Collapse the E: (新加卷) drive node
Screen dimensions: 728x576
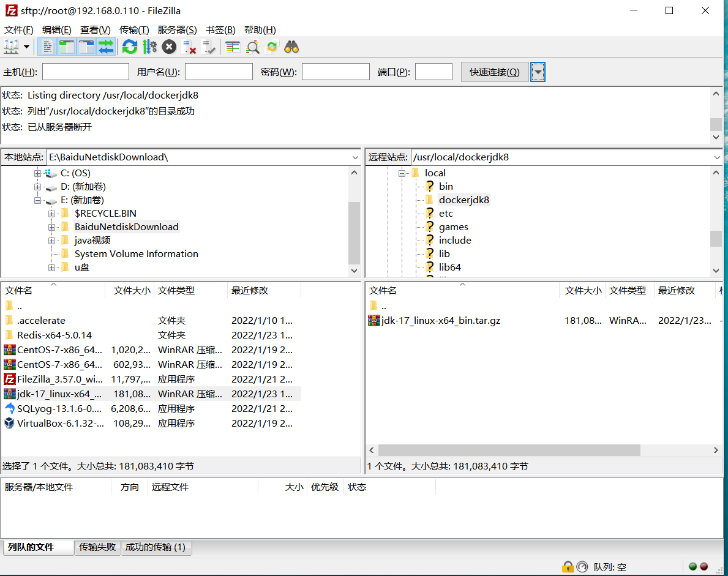coord(37,200)
